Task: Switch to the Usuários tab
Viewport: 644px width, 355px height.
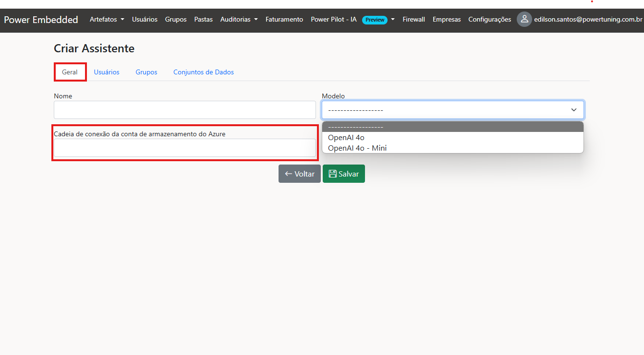Action: click(x=107, y=72)
